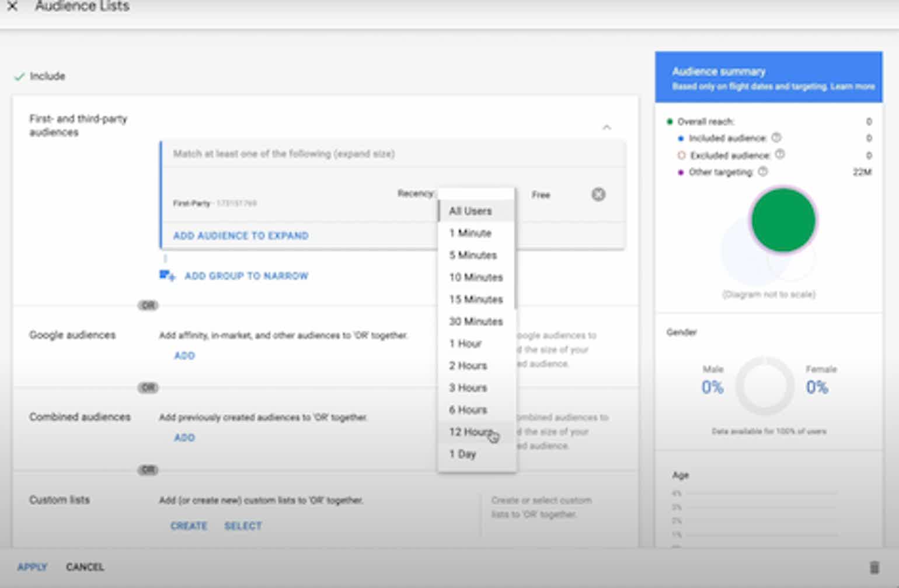Click the green circle in the audience diagram
This screenshot has height=588, width=899.
783,220
